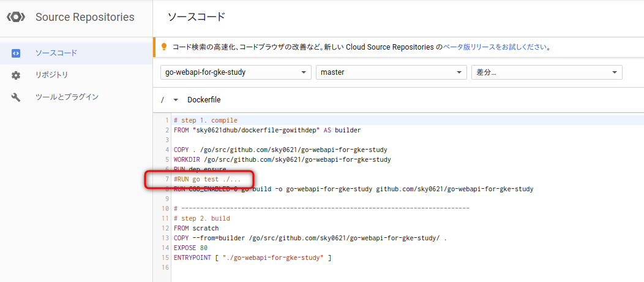
Task: Click the lightbulb notice icon
Action: coord(164,47)
